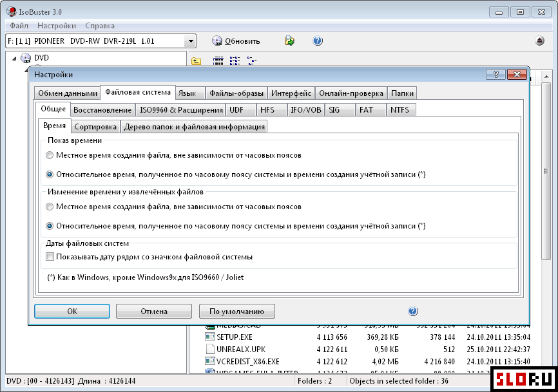Open ISO9960 & Расширения sub-tab
This screenshot has height=392, width=558.
click(181, 110)
